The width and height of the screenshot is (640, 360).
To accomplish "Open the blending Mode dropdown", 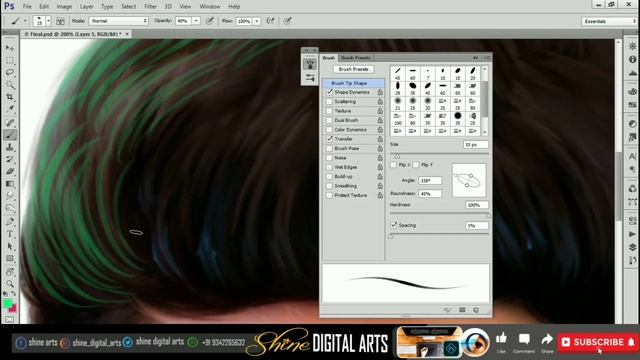I will 118,21.
